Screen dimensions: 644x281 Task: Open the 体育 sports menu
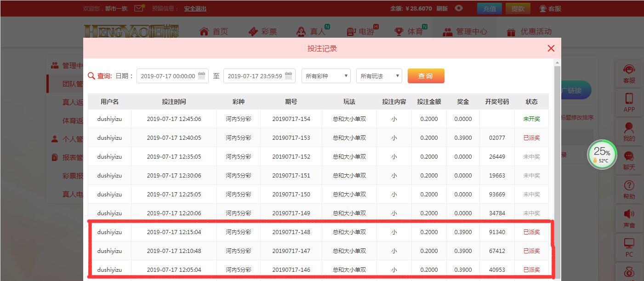[x=410, y=31]
